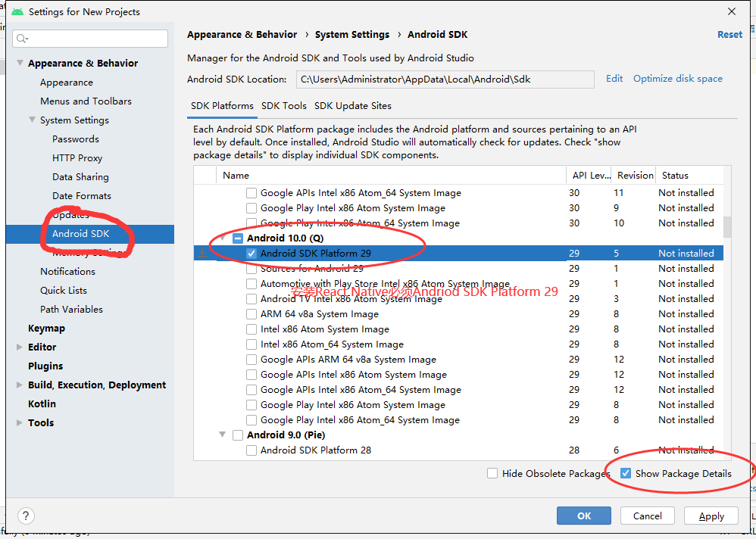756x539 pixels.
Task: Open Data Sharing settings
Action: pos(80,177)
